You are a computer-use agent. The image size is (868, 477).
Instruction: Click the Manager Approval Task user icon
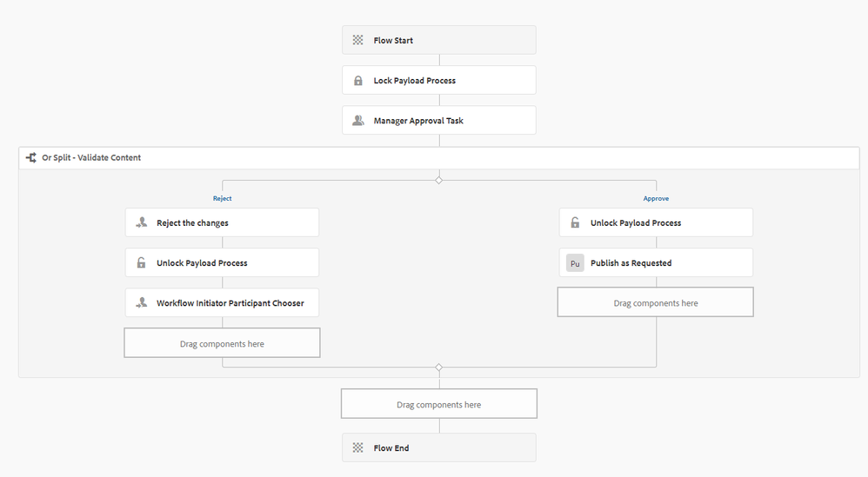(x=357, y=121)
